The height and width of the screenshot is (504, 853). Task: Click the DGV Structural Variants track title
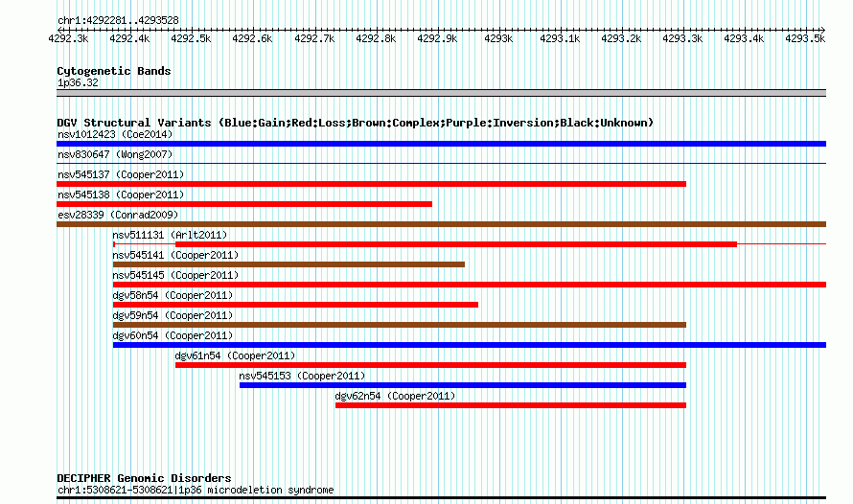pyautogui.click(x=356, y=123)
